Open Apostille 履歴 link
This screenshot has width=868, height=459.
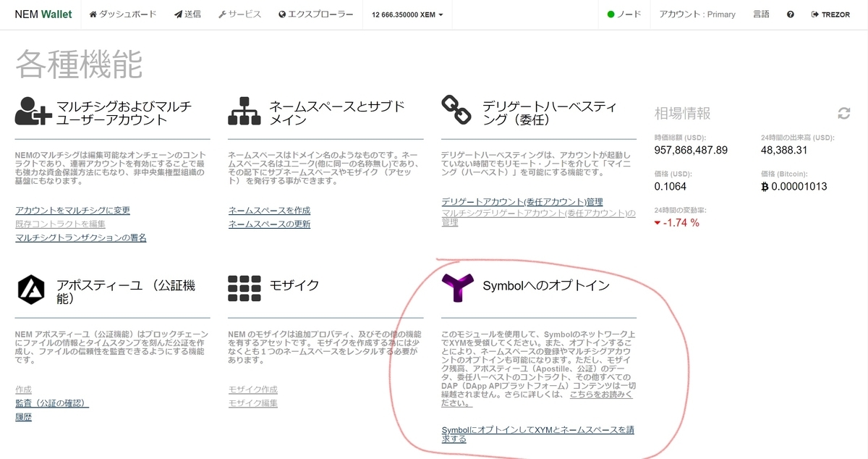click(x=23, y=417)
